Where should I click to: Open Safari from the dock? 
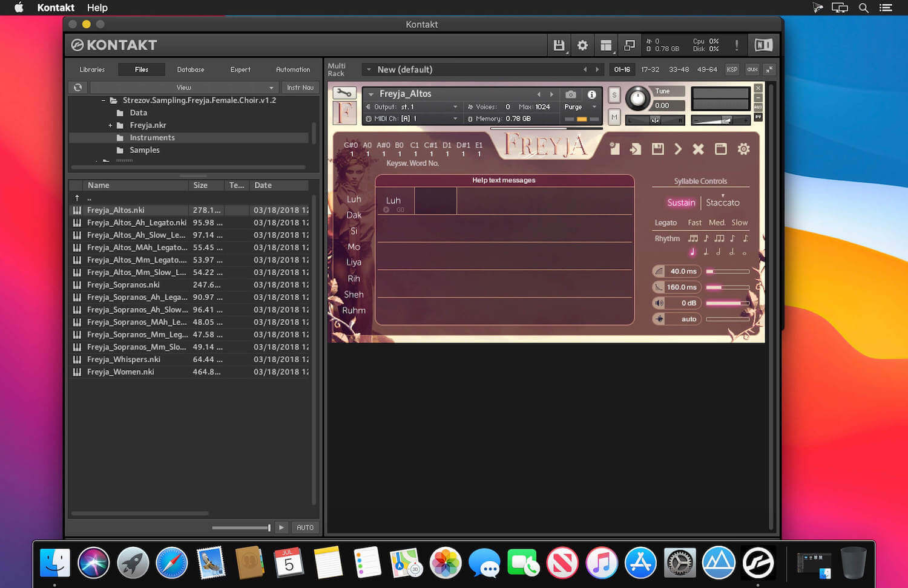coord(171,562)
